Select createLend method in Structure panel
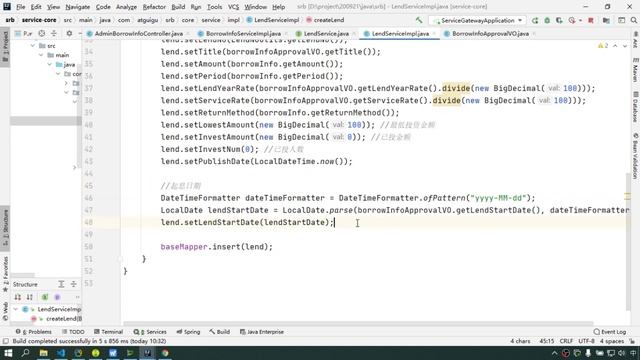640x360 pixels. point(57,319)
